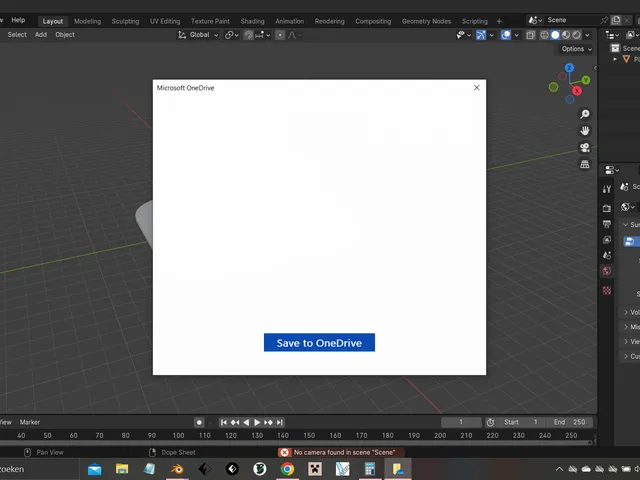Viewport: 640px width, 480px height.
Task: Open the World properties tab
Action: point(607,271)
